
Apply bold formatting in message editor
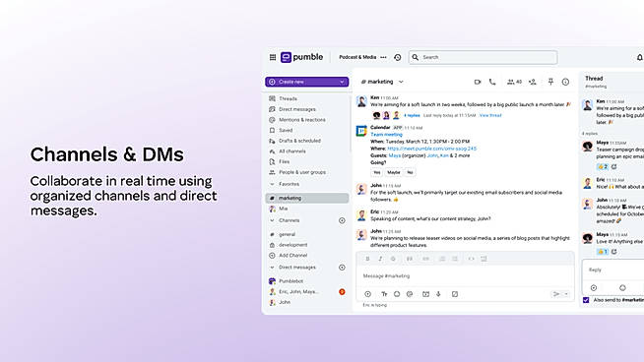point(367,259)
